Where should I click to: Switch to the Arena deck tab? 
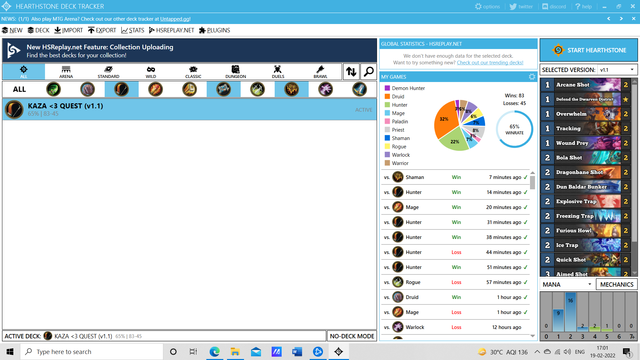(x=66, y=71)
